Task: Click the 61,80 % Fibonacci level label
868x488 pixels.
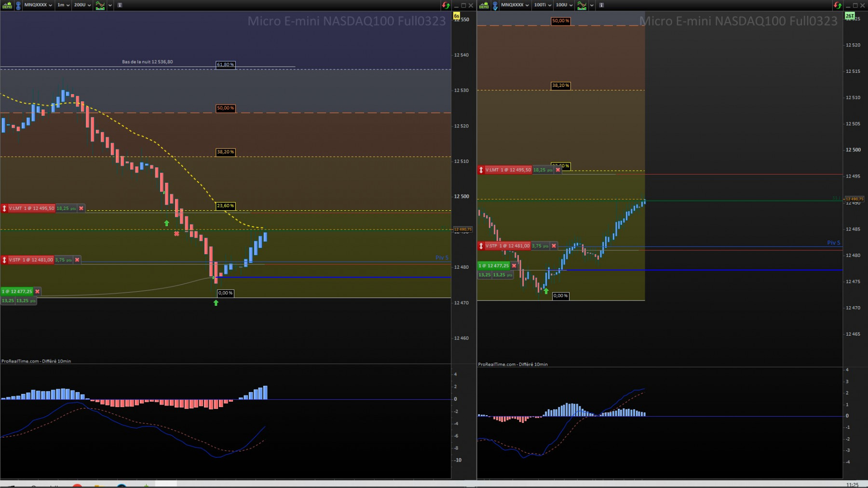Action: [225, 65]
